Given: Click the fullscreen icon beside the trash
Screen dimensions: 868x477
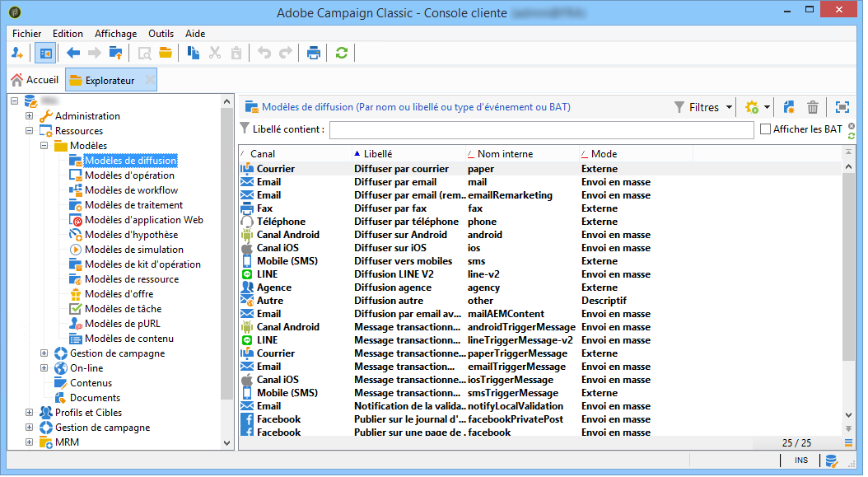Looking at the screenshot, I should pos(842,107).
